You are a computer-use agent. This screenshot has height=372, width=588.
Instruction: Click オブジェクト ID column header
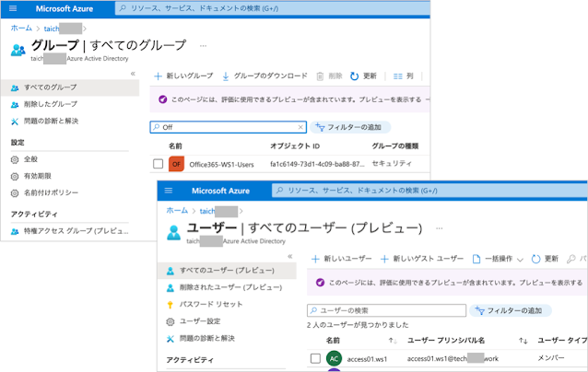[295, 145]
